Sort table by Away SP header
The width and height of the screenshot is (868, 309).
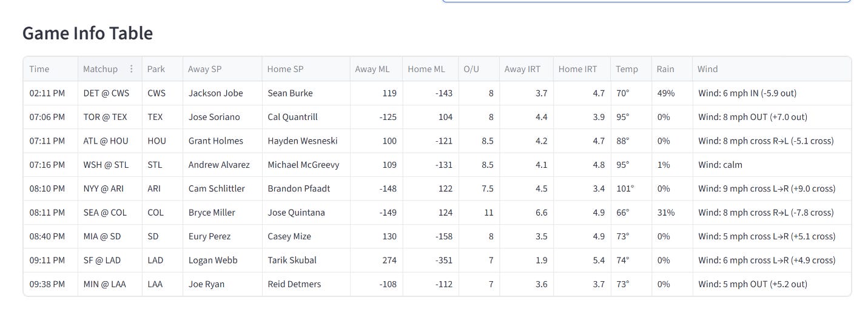point(222,69)
